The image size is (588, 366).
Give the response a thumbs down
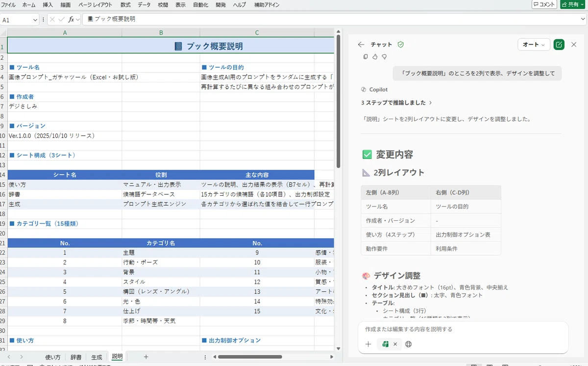tap(384, 57)
